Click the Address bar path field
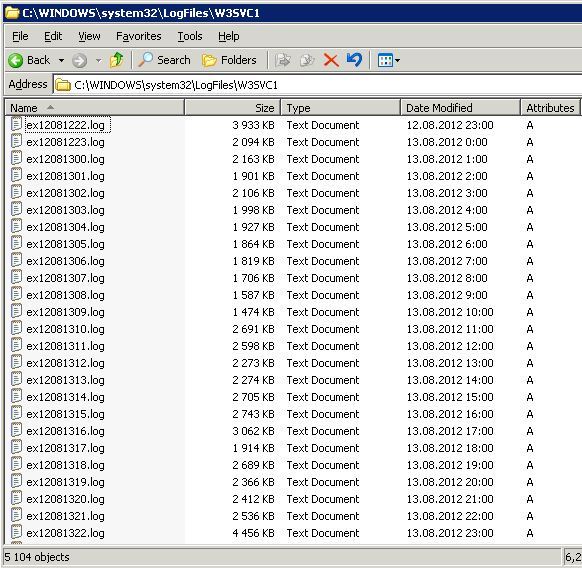This screenshot has height=568, width=582. (x=317, y=85)
